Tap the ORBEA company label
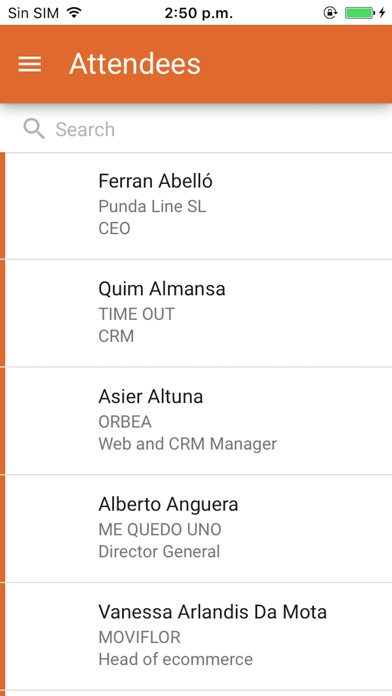 [125, 422]
